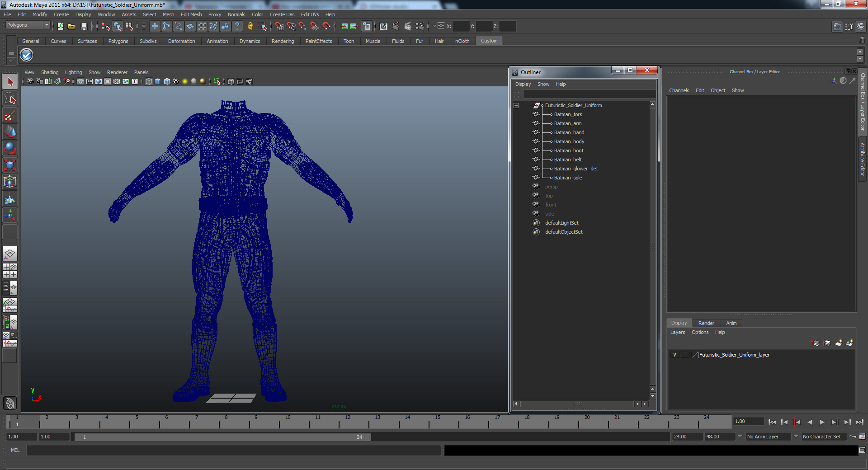Click the Open Scene folder icon
Viewport: 868px width, 470px height.
(x=71, y=26)
